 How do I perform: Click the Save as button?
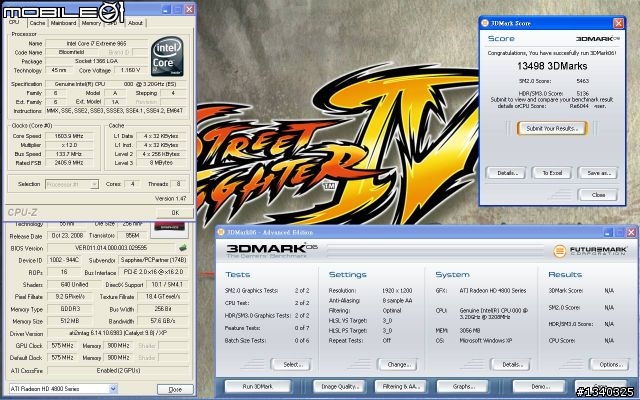(598, 173)
